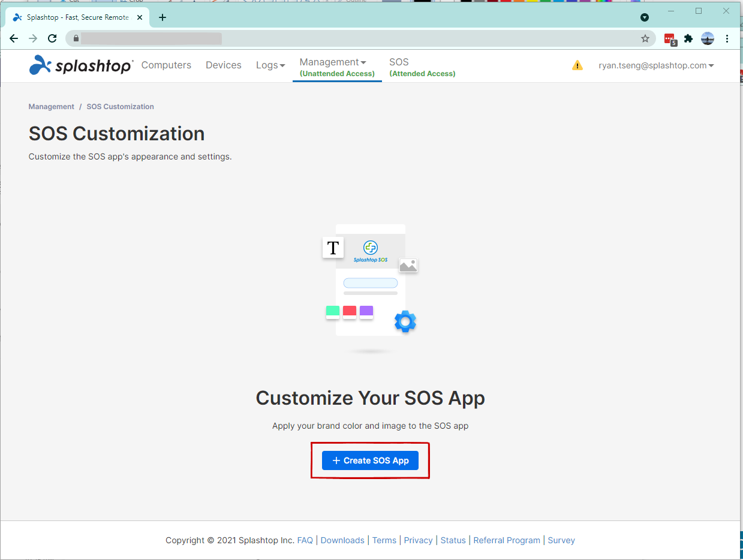Click the Customize Your SOS App heading
Image resolution: width=743 pixels, height=560 pixels.
371,398
